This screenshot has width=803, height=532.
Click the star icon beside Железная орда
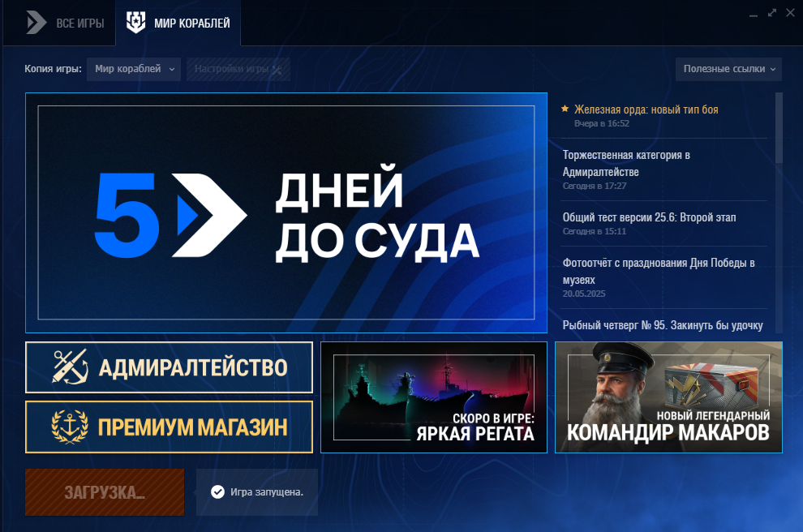(565, 109)
